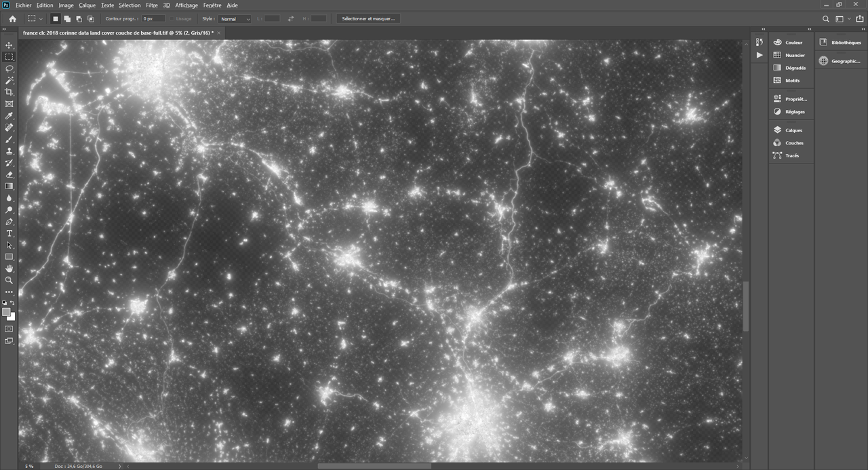This screenshot has height=470, width=868.
Task: Click the background color swatch
Action: coord(12,317)
